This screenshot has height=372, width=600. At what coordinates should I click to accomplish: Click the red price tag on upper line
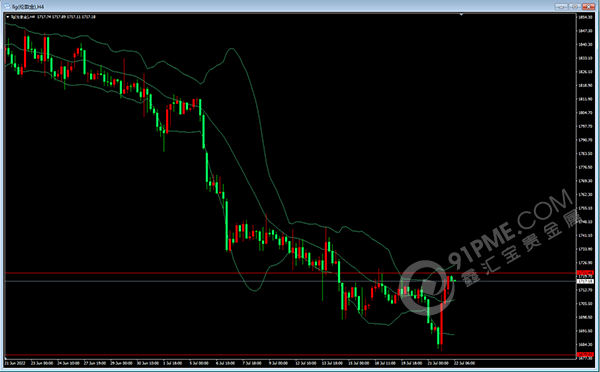coord(585,273)
